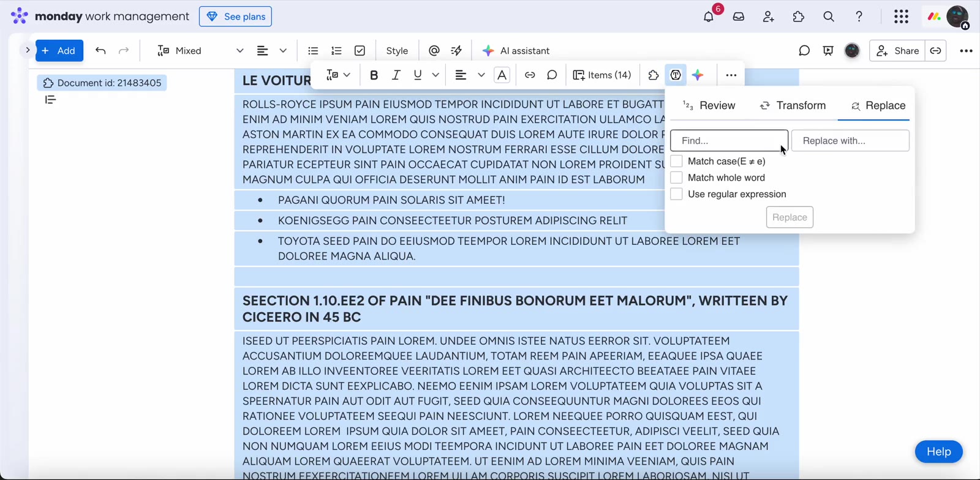Open the text type dropdown in floating toolbar
This screenshot has height=480, width=980.
pyautogui.click(x=338, y=75)
